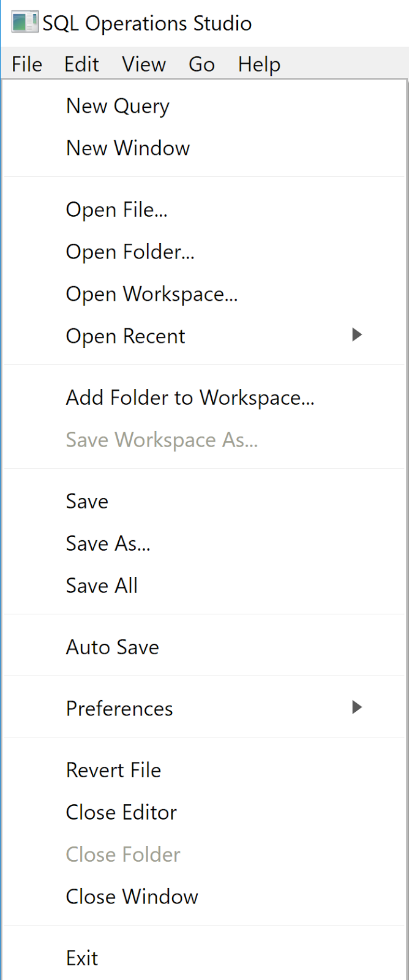This screenshot has height=980, width=409.
Task: Expand the Preferences submenu arrow
Action: (x=357, y=707)
